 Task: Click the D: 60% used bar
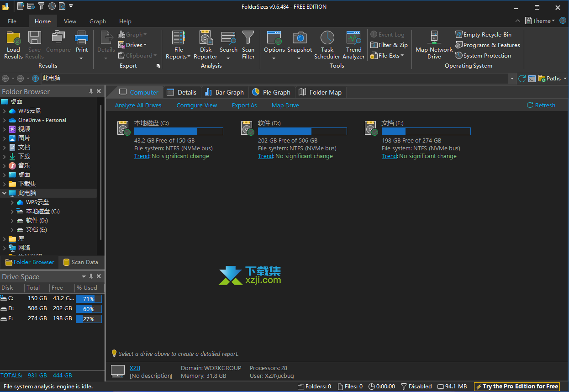pos(89,309)
